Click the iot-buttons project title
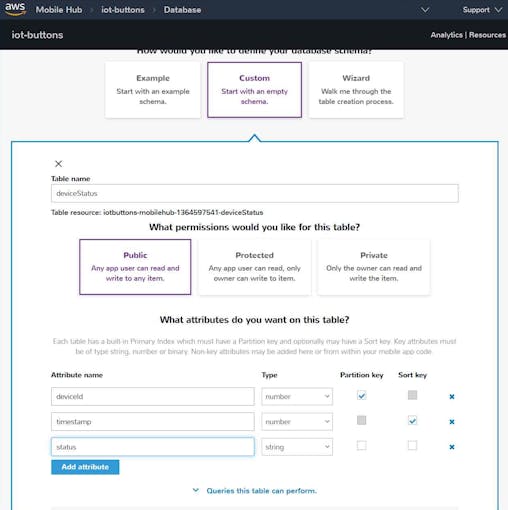Viewport: 508px width, 510px height. pos(37,35)
